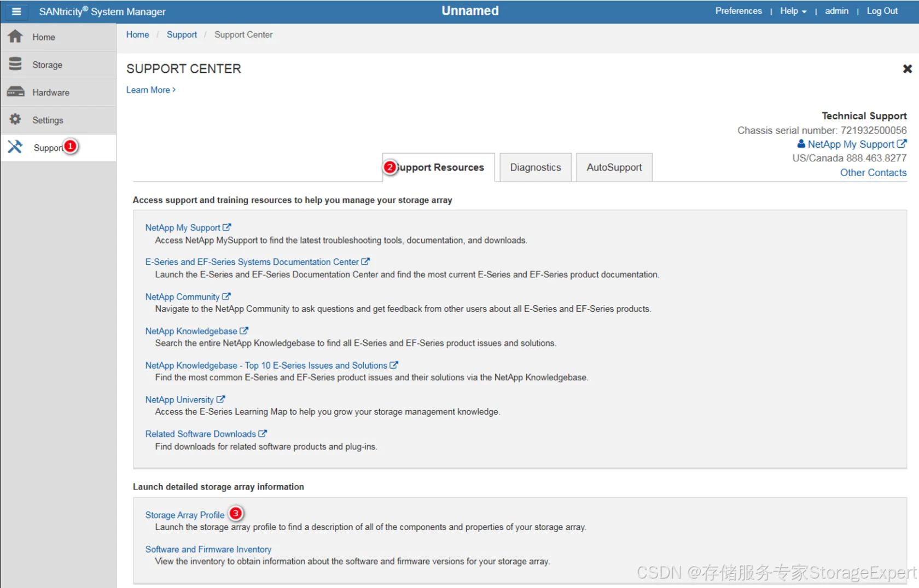The height and width of the screenshot is (588, 919).
Task: Click the Support tools icon
Action: [x=15, y=147]
